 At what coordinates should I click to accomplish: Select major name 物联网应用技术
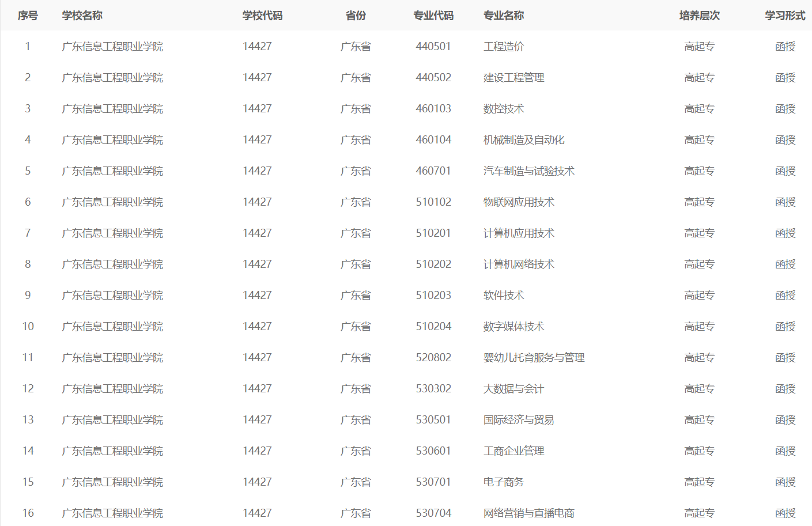click(519, 202)
